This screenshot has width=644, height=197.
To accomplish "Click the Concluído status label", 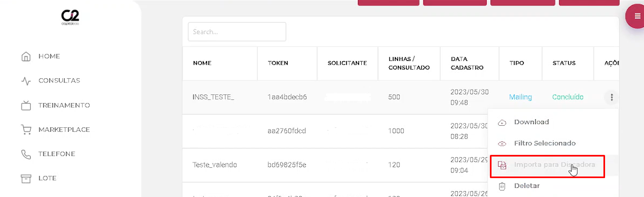I will 568,97.
